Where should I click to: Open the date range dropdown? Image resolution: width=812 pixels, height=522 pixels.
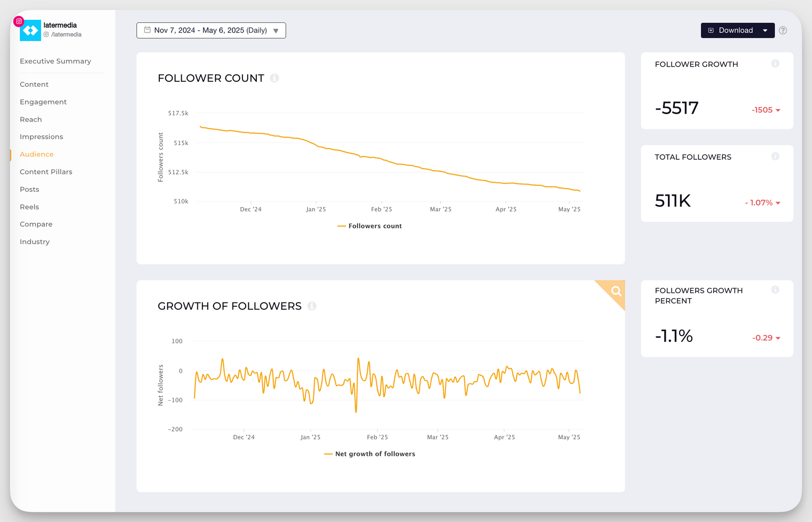(276, 30)
